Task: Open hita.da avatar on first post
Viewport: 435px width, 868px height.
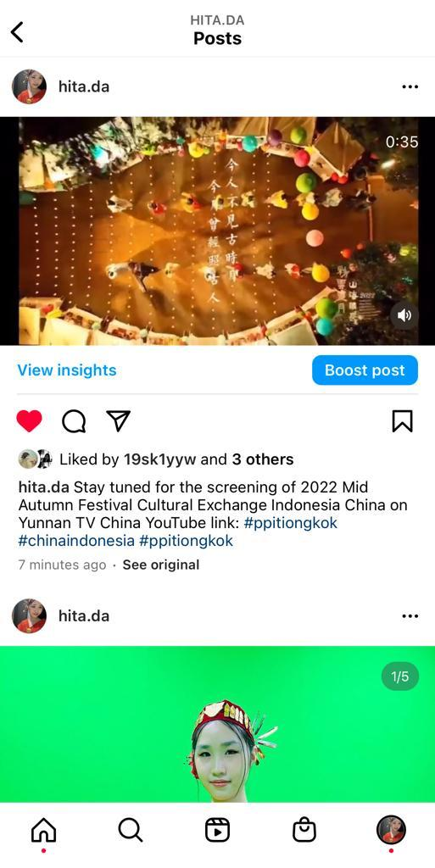Action: coord(30,87)
